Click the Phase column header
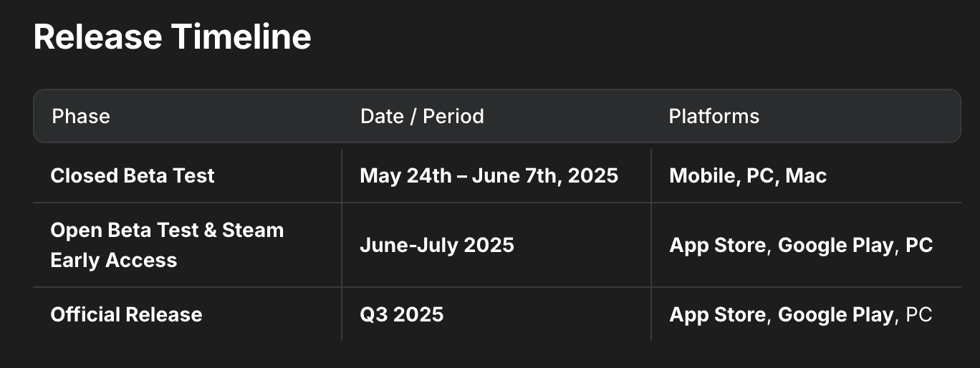Viewport: 980px width, 368px height. click(x=81, y=116)
